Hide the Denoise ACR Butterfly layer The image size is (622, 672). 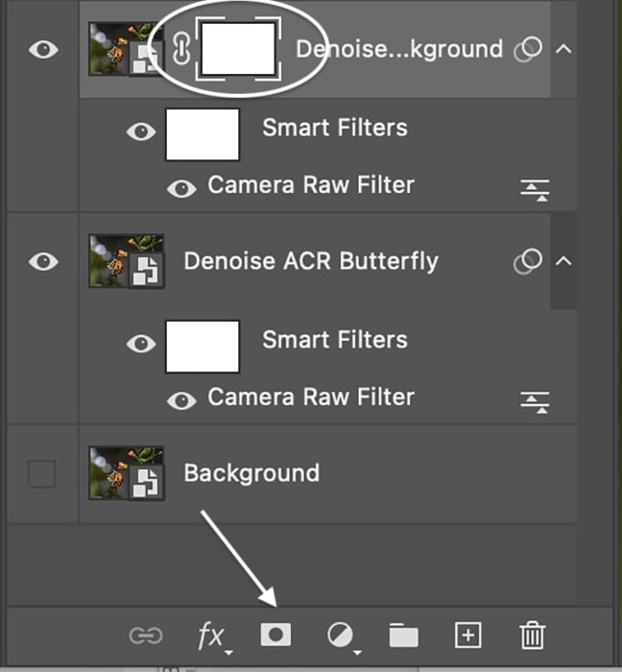43,261
